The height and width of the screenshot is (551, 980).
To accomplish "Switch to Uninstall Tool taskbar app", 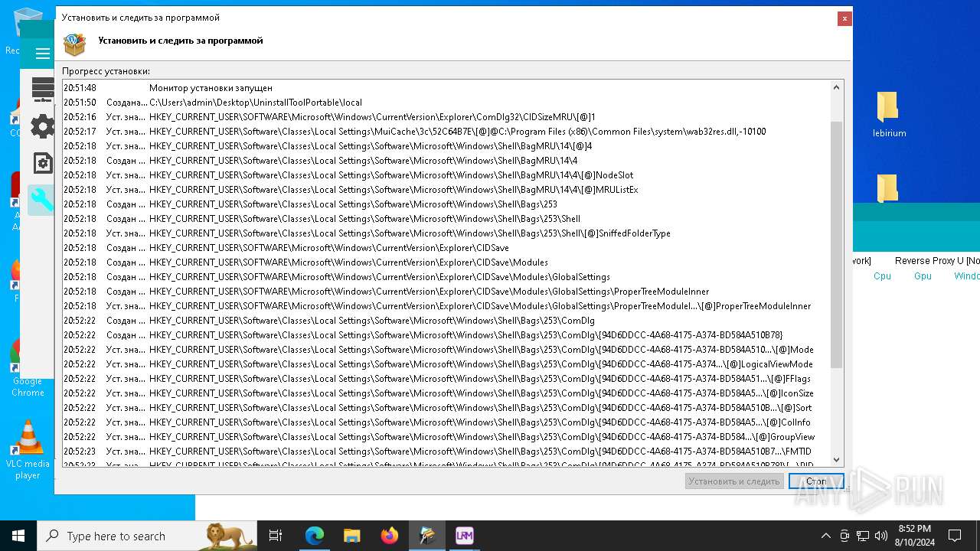I will [426, 536].
